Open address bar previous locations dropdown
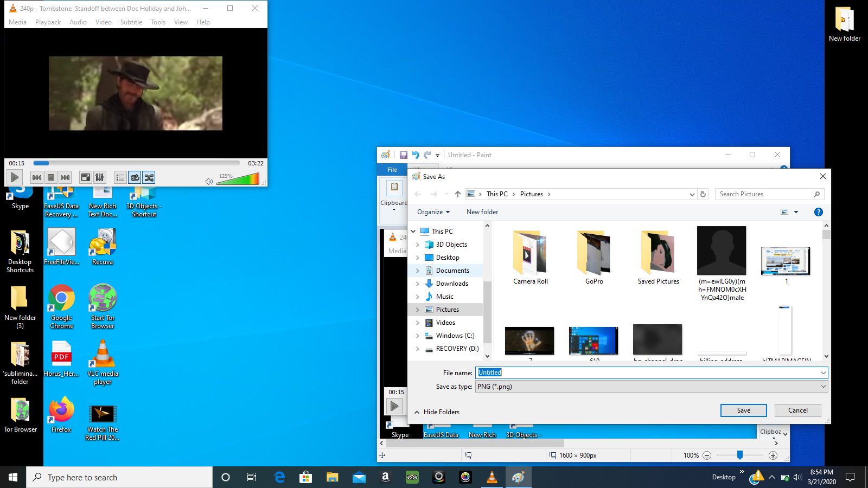The width and height of the screenshot is (868, 488). click(692, 194)
